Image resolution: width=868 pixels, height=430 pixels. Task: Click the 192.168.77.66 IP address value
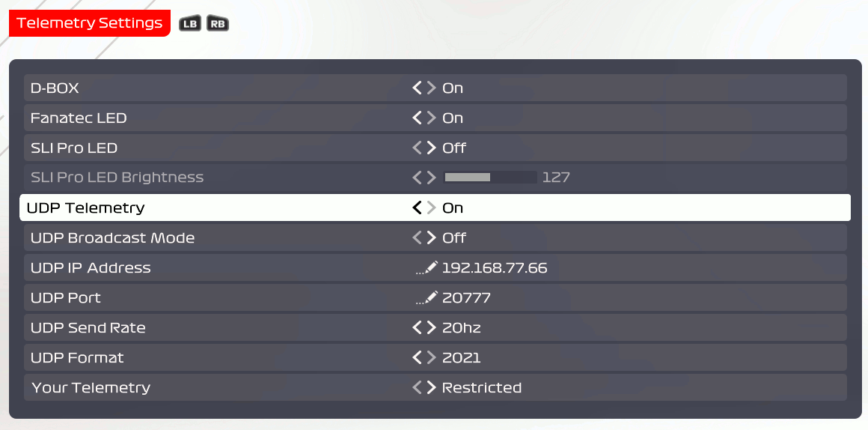click(x=495, y=268)
